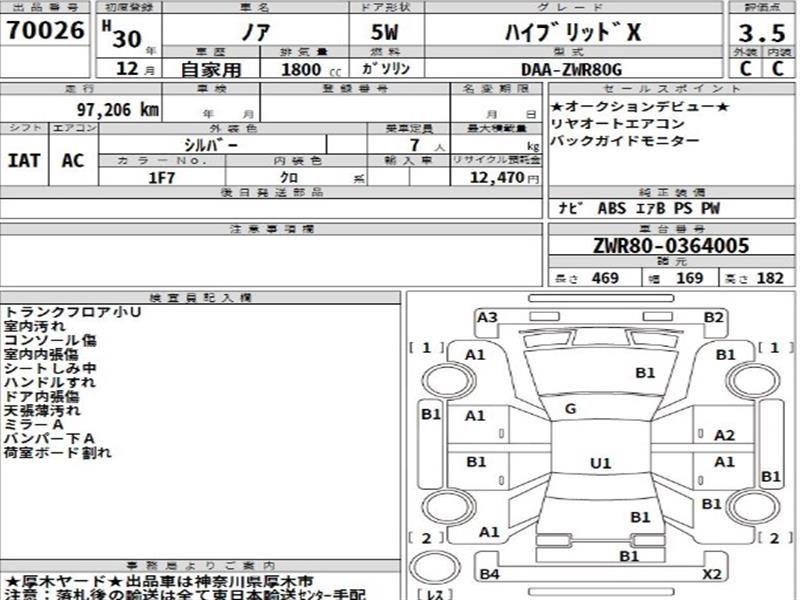Click the B2 damage mark on diagram

(713, 317)
